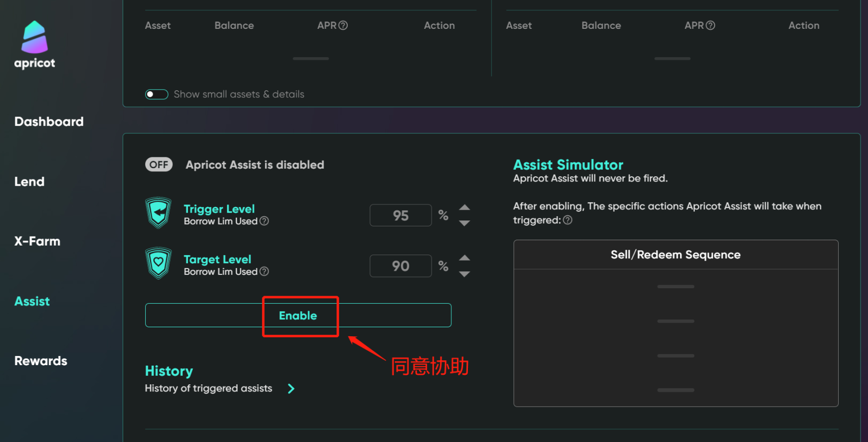Click the APR help icon in left table
Image resolution: width=868 pixels, height=442 pixels.
pyautogui.click(x=343, y=26)
